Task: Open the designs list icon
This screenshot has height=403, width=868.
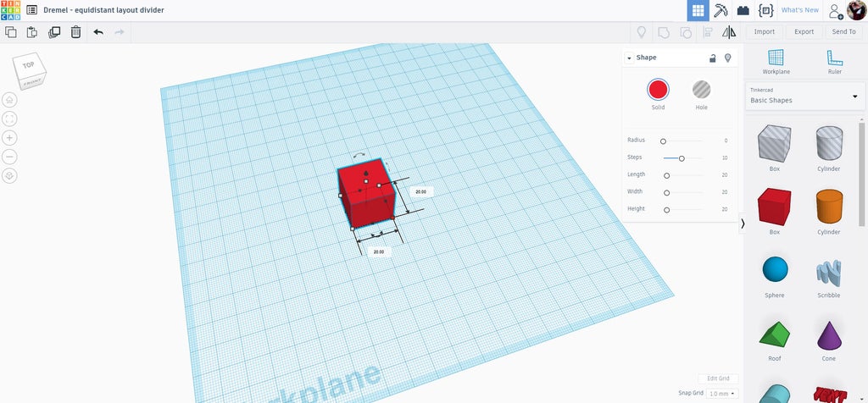Action: (32, 10)
